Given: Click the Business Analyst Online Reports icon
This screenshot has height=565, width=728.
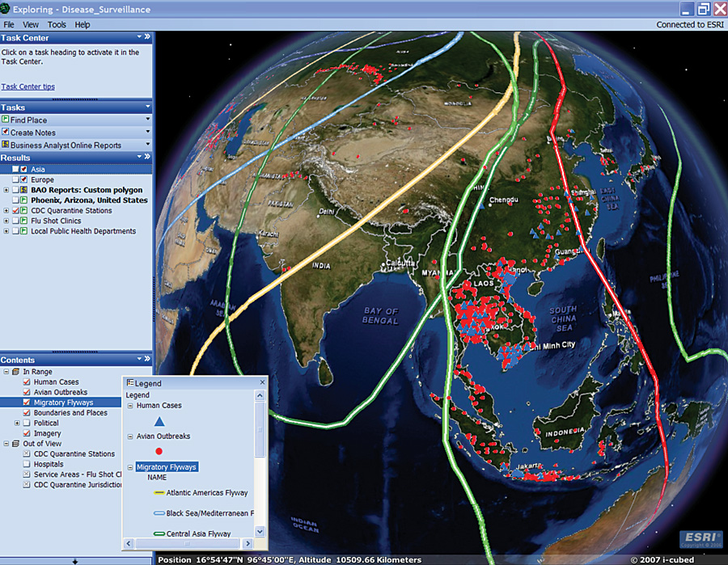Looking at the screenshot, I should point(5,145).
